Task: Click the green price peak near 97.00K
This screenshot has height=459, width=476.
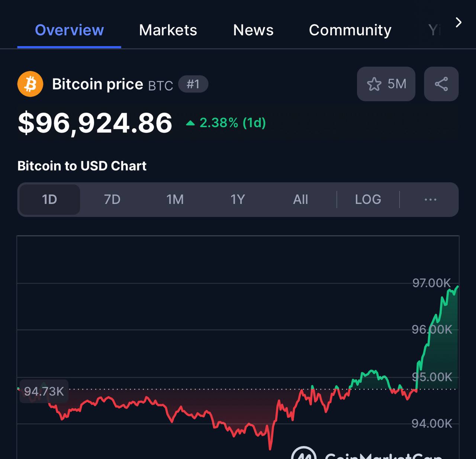Action: 457,287
